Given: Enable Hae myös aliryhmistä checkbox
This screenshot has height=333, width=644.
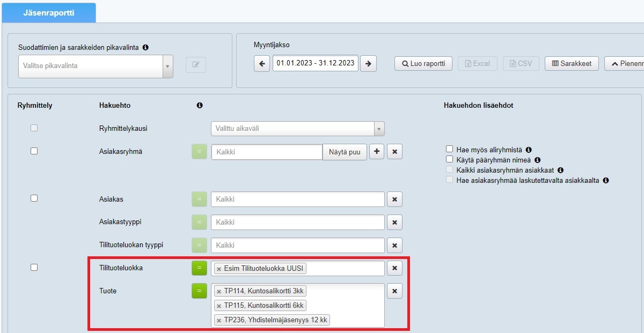Looking at the screenshot, I should pyautogui.click(x=450, y=150).
